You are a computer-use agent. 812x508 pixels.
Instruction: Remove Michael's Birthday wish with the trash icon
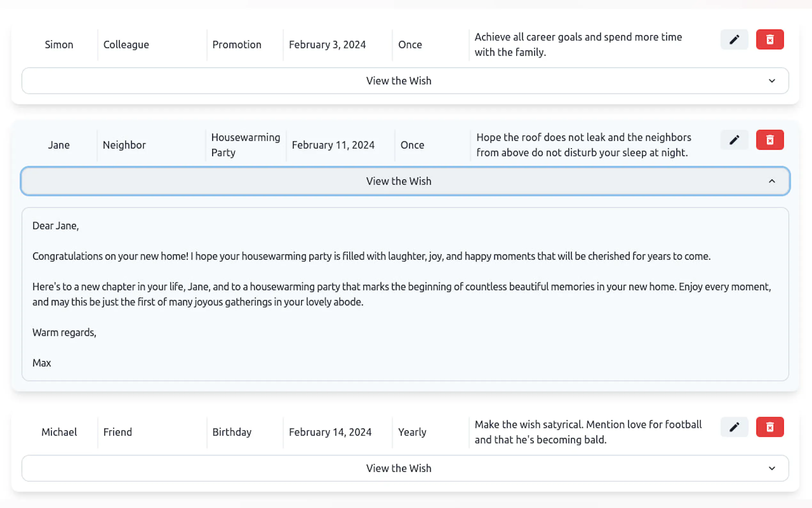click(770, 427)
